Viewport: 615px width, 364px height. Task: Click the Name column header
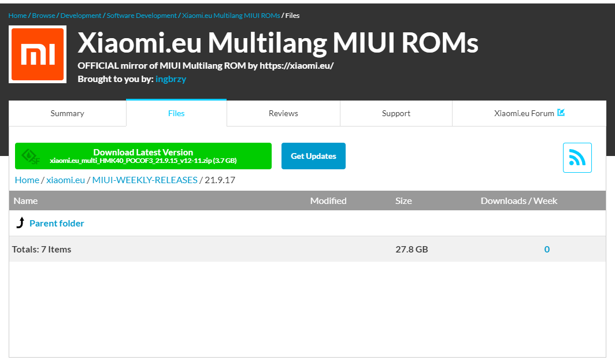pos(25,201)
